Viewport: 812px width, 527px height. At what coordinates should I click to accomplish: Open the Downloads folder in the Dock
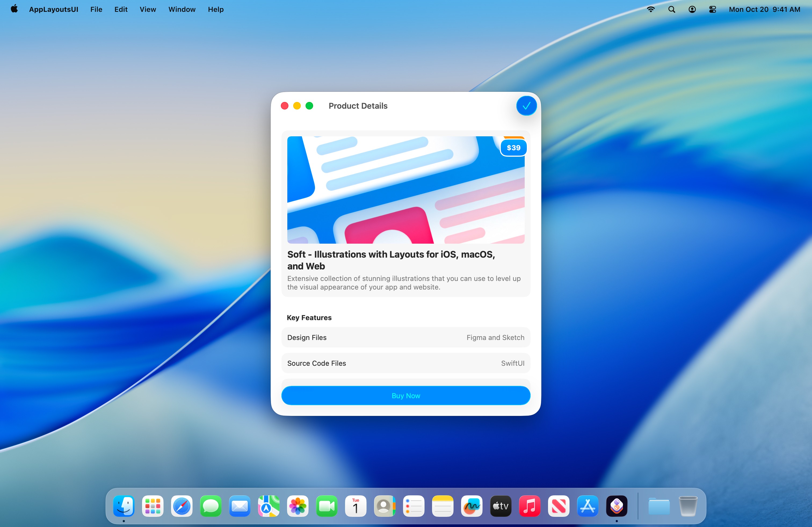[x=659, y=506]
